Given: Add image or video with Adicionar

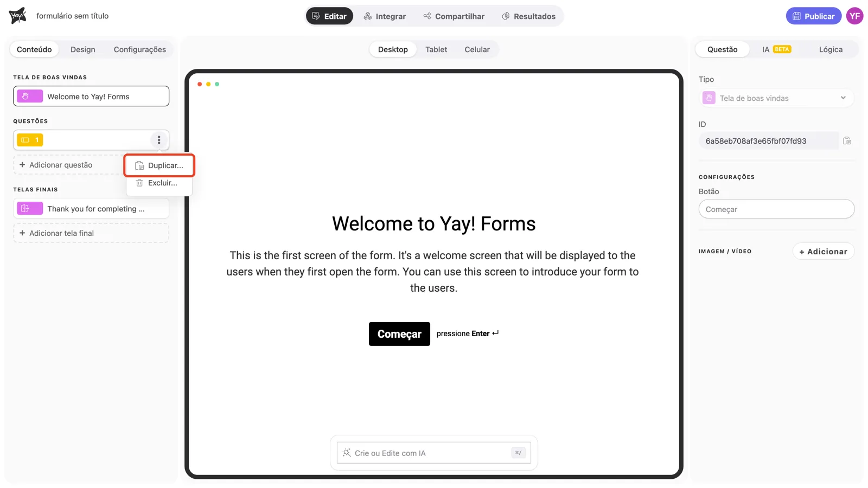Looking at the screenshot, I should pyautogui.click(x=824, y=252).
